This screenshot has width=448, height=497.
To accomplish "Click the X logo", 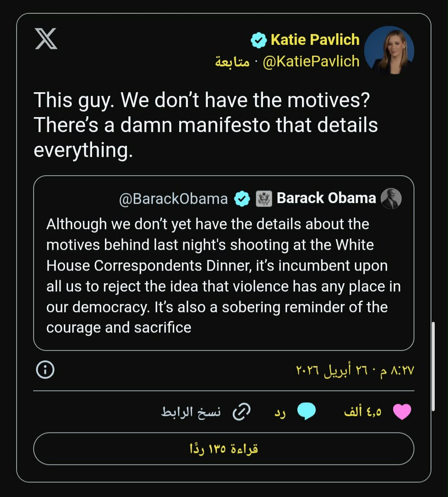I will [46, 39].
